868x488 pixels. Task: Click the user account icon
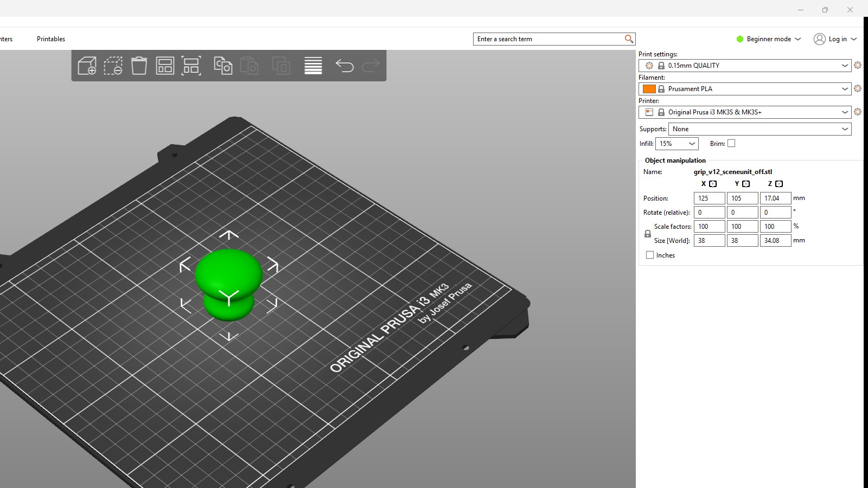(820, 39)
